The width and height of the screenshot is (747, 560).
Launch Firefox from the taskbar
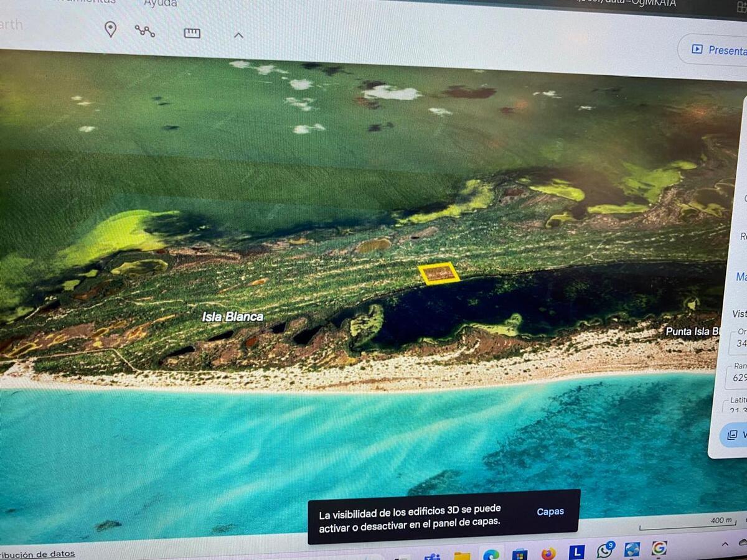[x=548, y=553]
